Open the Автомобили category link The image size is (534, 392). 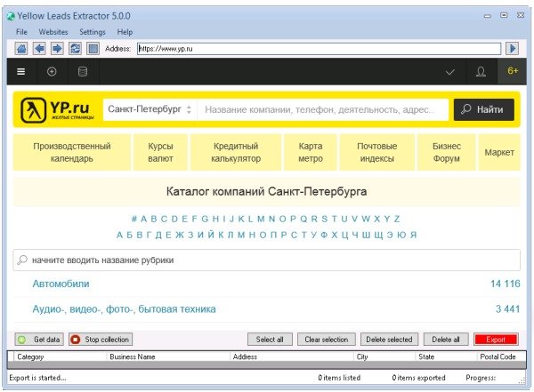click(61, 284)
